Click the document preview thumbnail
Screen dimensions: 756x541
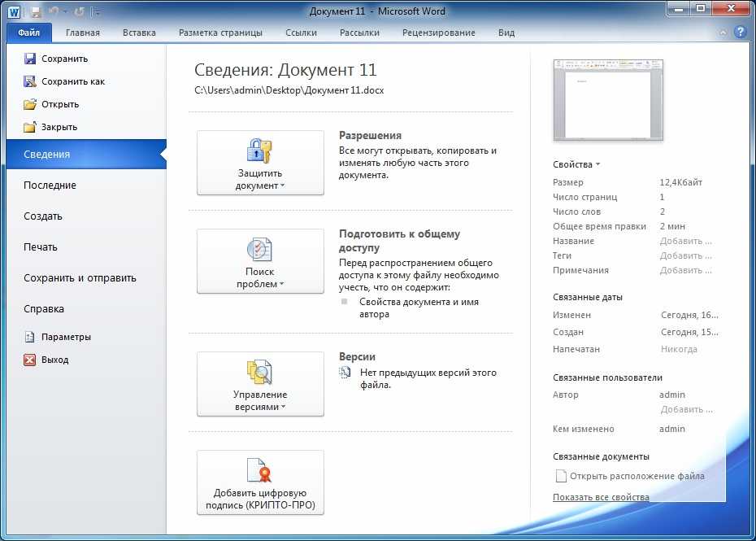tap(608, 100)
